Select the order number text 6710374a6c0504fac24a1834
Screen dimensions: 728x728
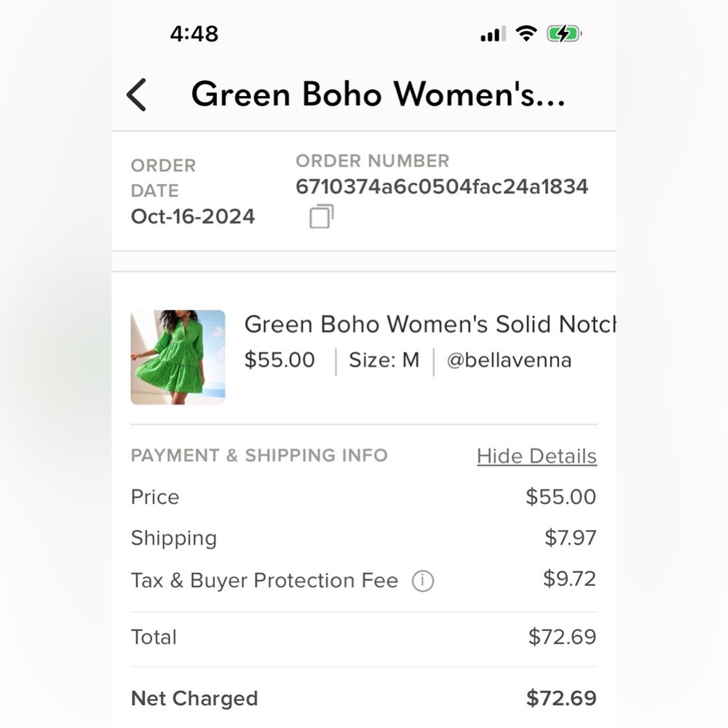[x=442, y=186]
